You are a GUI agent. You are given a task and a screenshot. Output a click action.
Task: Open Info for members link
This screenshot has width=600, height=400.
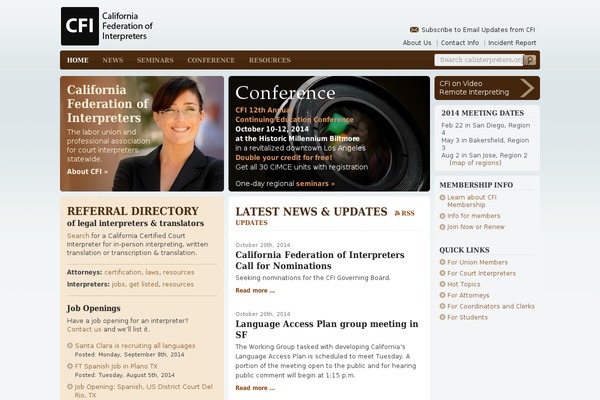point(474,216)
